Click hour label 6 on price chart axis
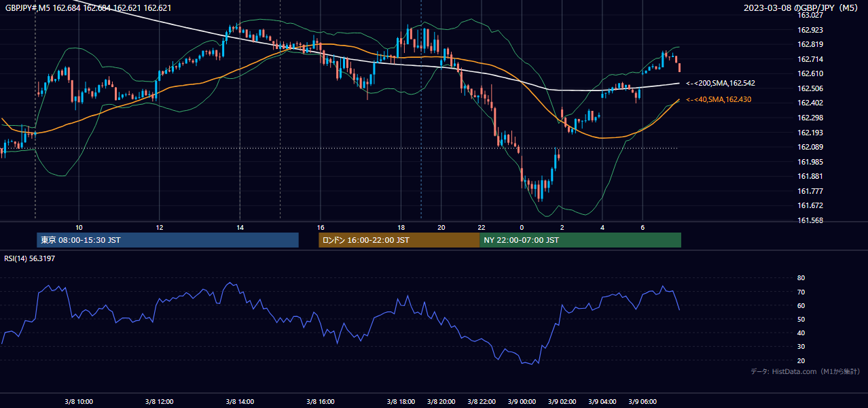The width and height of the screenshot is (868, 408). click(x=643, y=227)
